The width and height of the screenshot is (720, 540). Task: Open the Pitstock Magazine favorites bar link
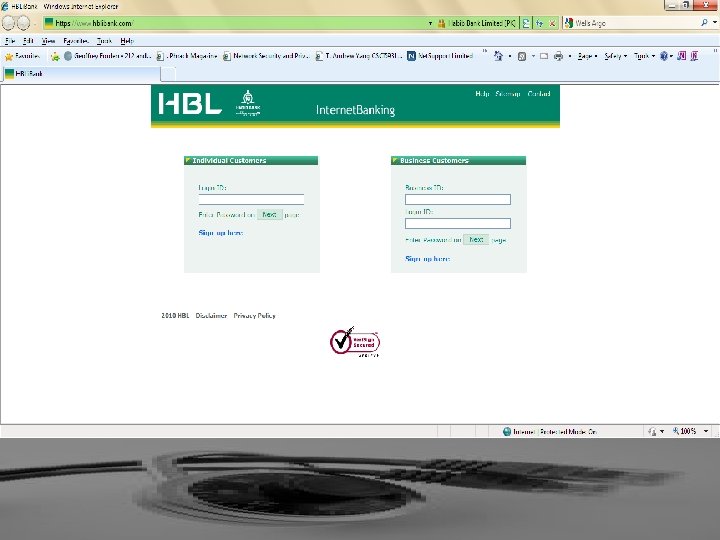(186, 56)
